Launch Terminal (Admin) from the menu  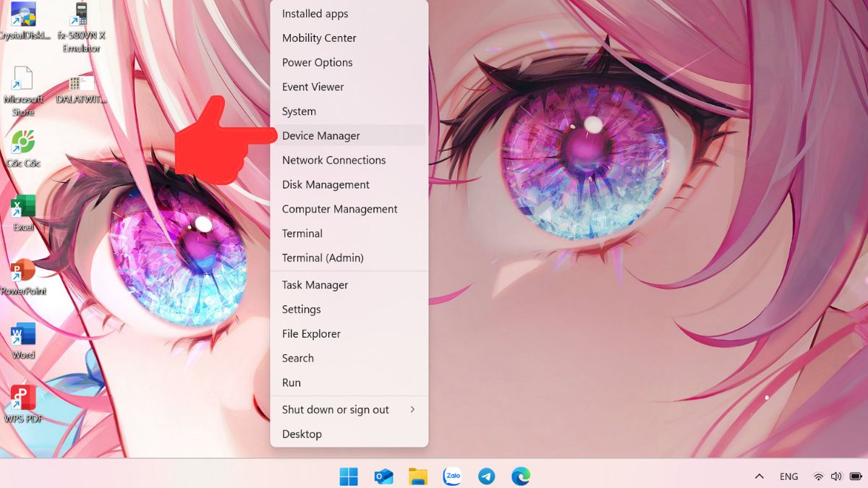[349, 257]
